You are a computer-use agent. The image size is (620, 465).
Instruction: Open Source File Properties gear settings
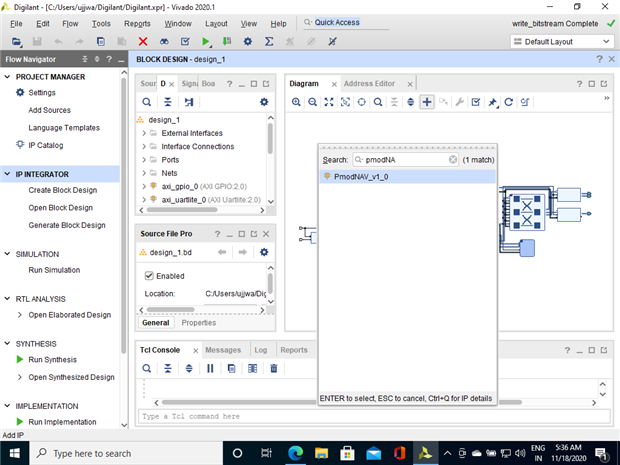point(264,252)
